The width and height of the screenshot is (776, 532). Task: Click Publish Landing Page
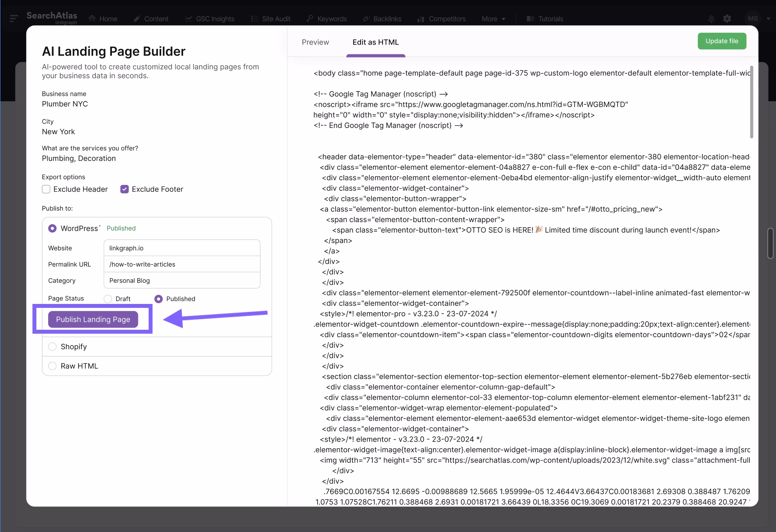click(x=93, y=319)
